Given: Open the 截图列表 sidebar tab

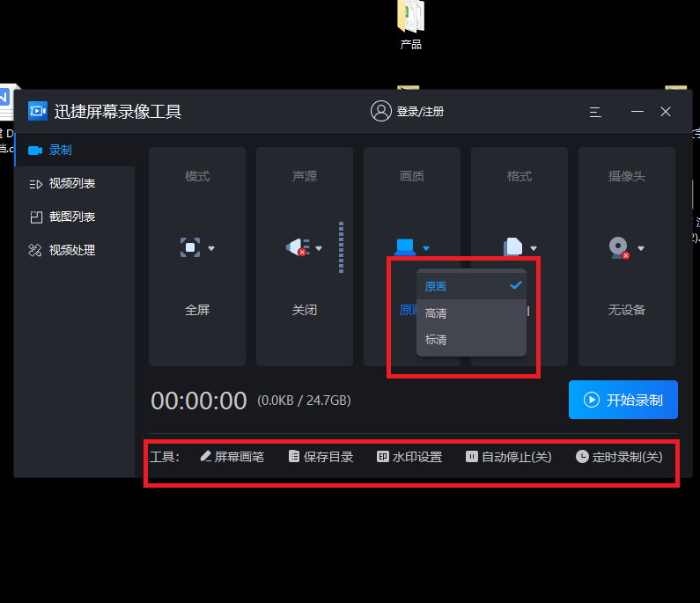Looking at the screenshot, I should click(x=75, y=217).
